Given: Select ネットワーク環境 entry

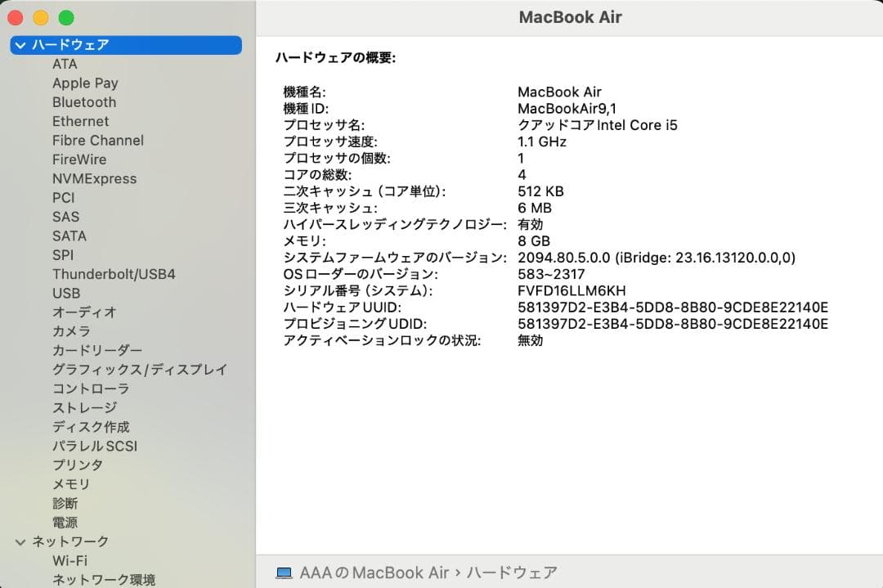Looking at the screenshot, I should coord(104,580).
